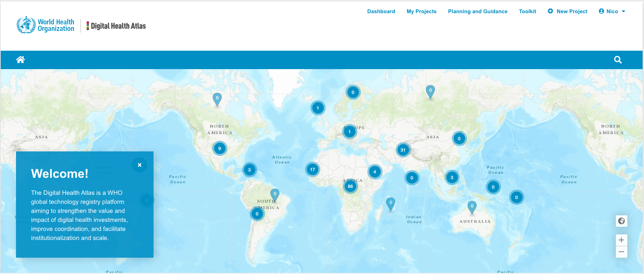Create a New Project
This screenshot has width=644, height=274.
tap(568, 11)
